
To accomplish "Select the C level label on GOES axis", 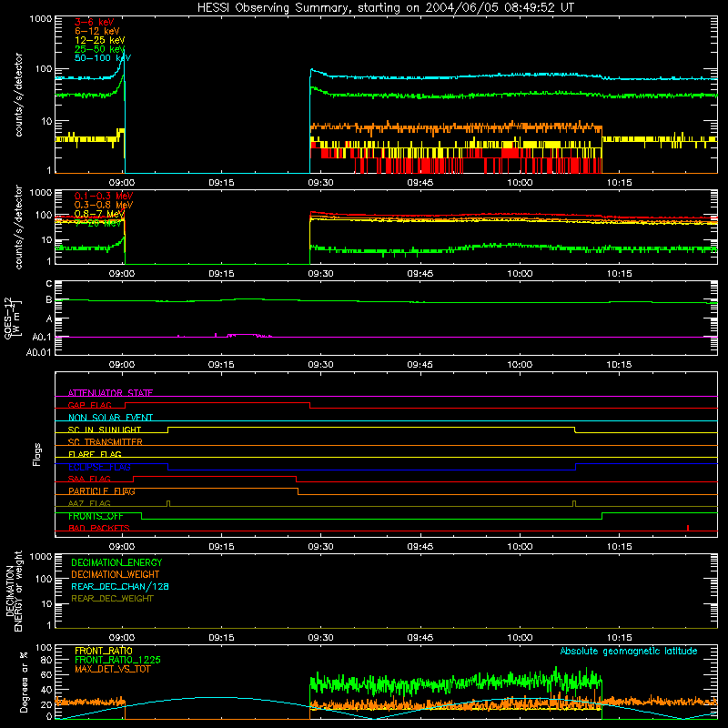I will pyautogui.click(x=49, y=283).
